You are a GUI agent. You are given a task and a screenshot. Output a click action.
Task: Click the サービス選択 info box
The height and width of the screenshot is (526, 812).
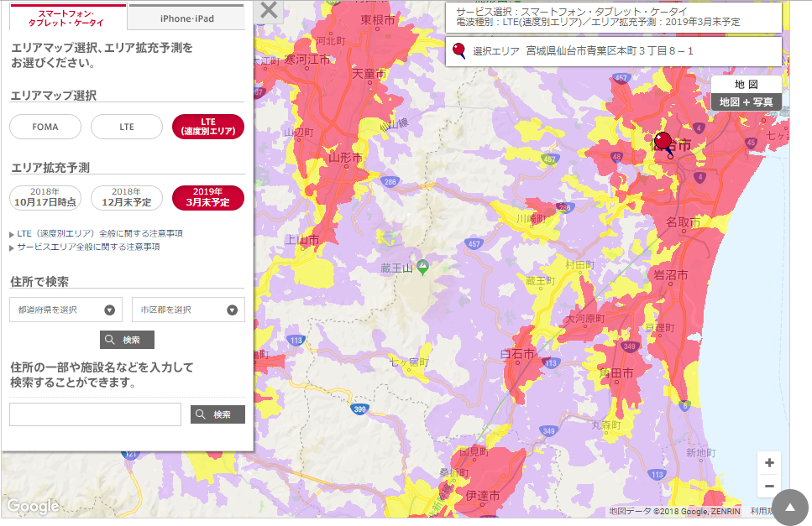(x=614, y=17)
